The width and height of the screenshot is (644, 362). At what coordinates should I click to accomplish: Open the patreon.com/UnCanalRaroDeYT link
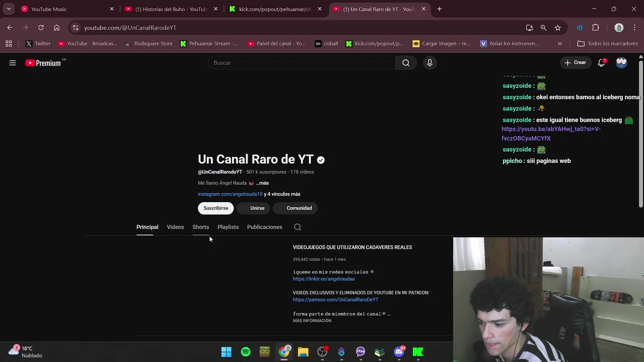[336, 300]
